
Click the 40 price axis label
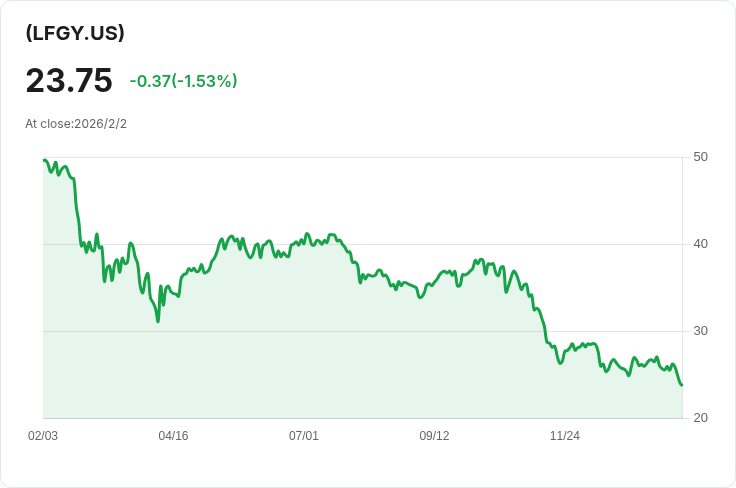click(700, 244)
